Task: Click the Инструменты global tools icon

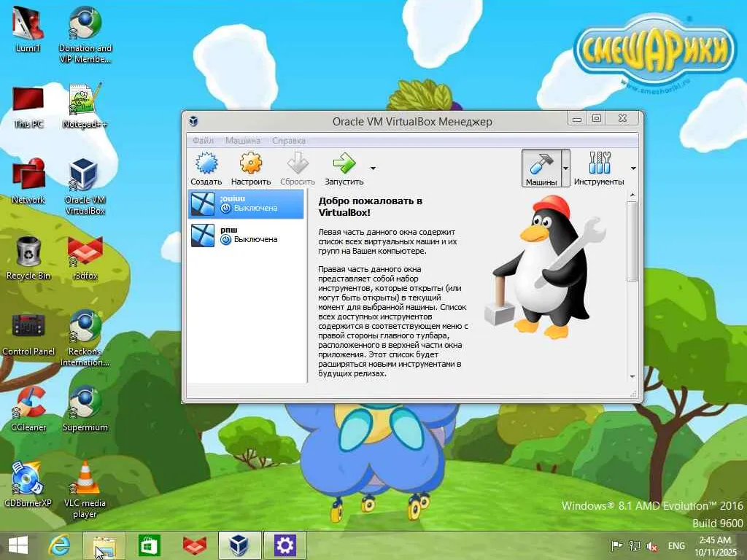Action: click(x=599, y=163)
